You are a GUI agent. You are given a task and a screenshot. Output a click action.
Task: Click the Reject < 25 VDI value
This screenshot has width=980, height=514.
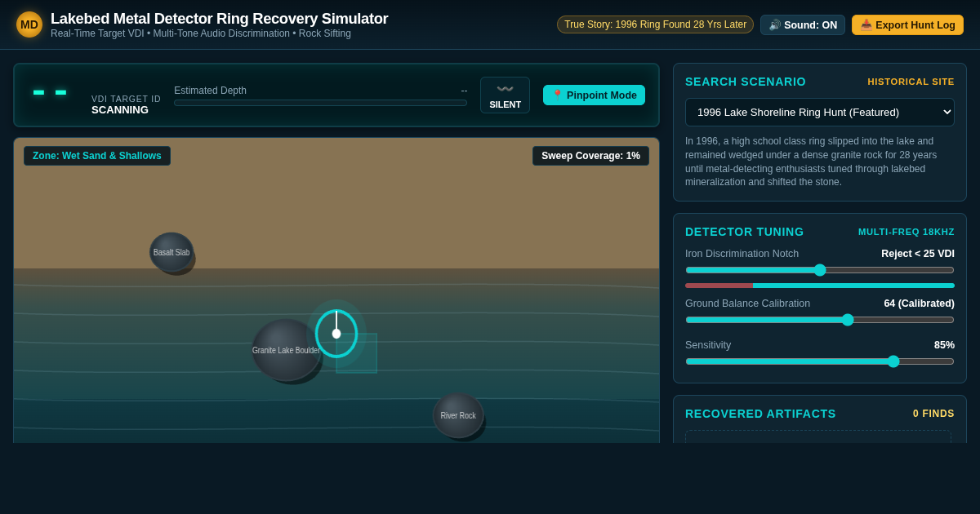tap(918, 254)
